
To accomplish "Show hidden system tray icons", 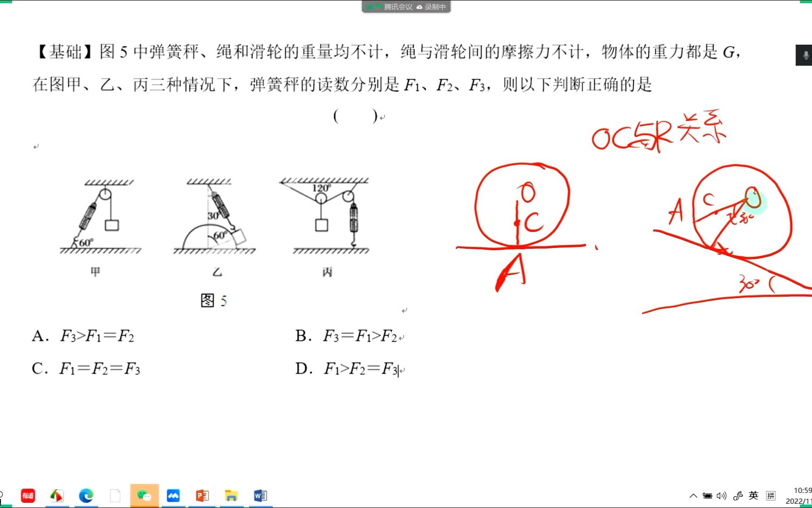I will [x=693, y=496].
